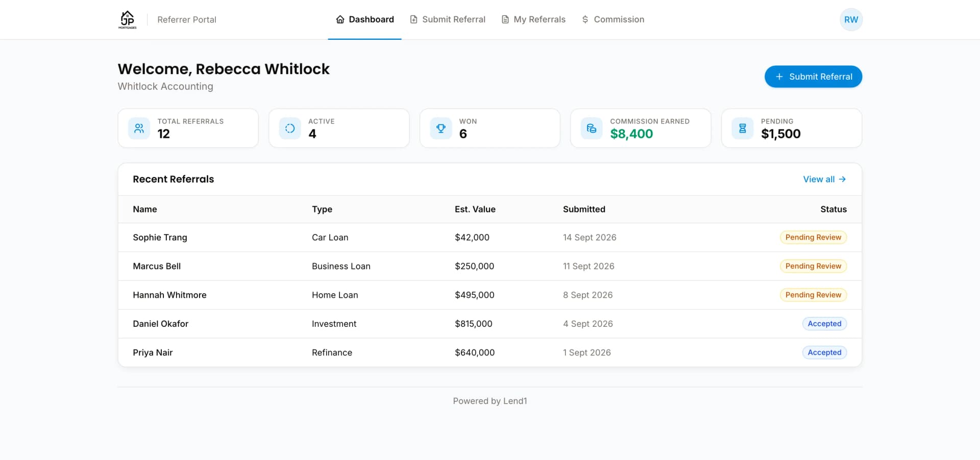
Task: Follow the View all link
Action: click(824, 179)
